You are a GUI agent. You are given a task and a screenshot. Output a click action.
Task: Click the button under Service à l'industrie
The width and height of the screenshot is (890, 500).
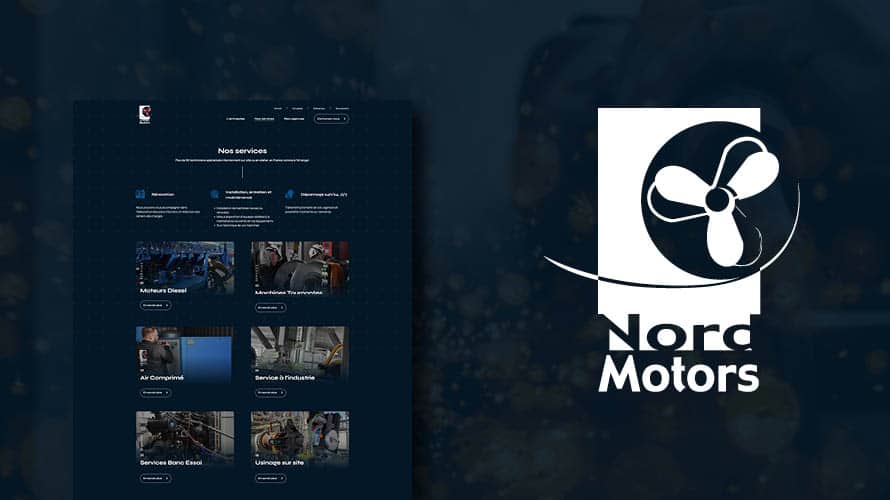tap(270, 393)
